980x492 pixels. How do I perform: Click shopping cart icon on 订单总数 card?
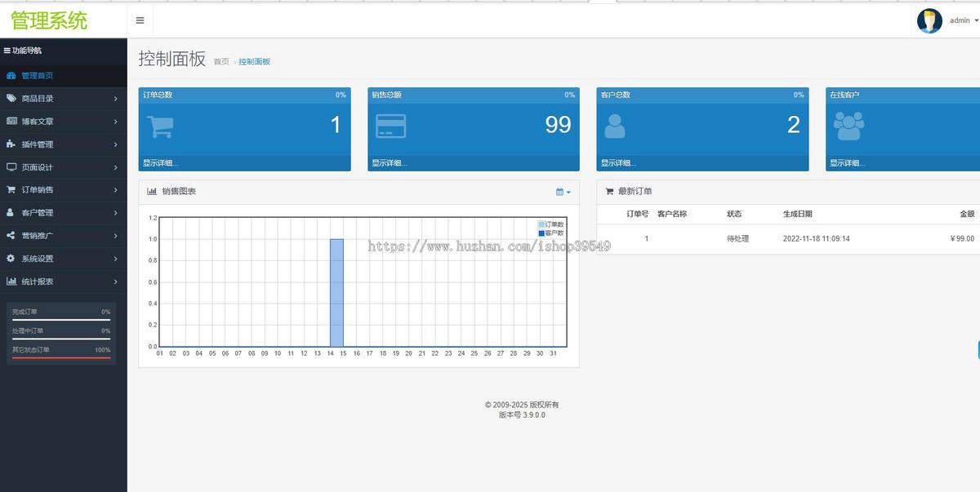pos(159,126)
